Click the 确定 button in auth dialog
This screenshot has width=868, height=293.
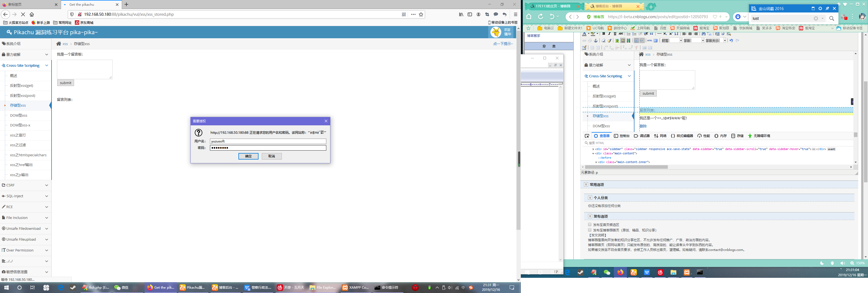pyautogui.click(x=248, y=156)
